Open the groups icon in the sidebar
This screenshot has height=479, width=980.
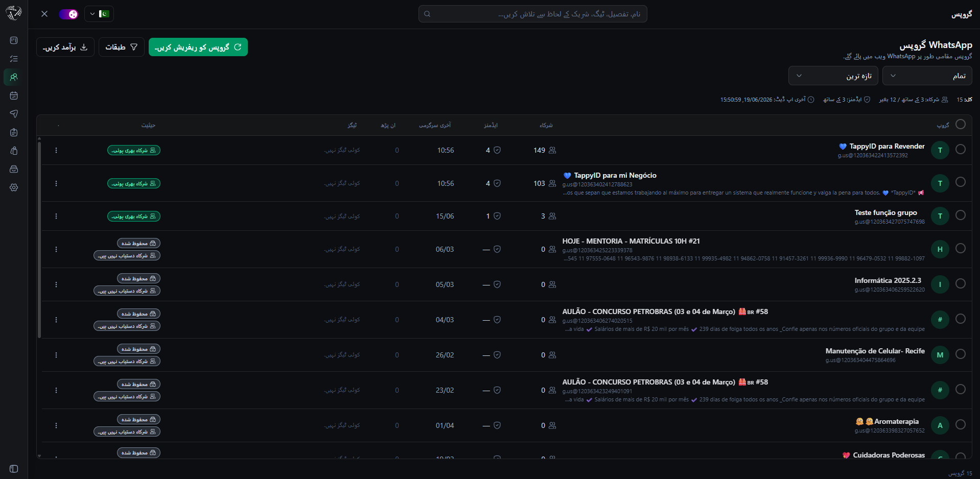14,77
